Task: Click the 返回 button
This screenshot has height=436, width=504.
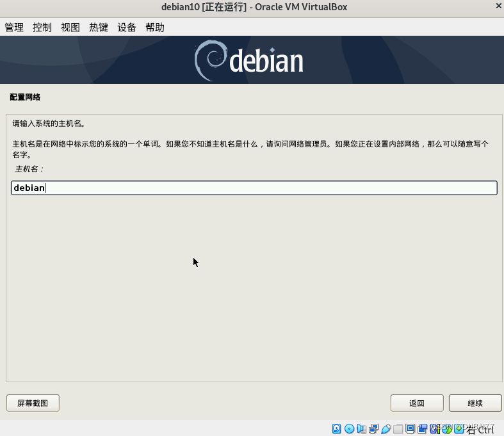Action: click(417, 403)
